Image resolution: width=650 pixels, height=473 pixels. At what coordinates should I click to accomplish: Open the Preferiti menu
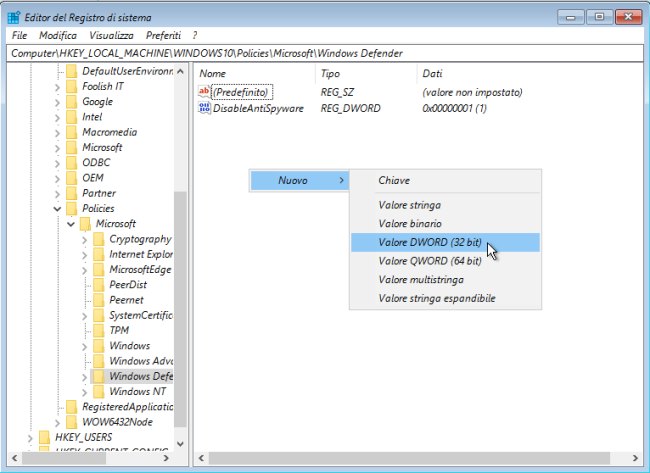[163, 36]
